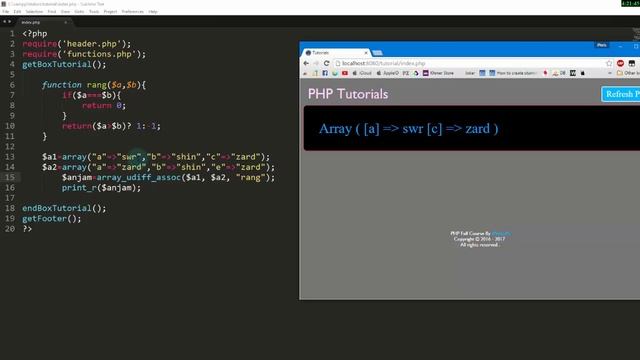Place cursor on require('header.php') line
Image resolution: width=640 pixels, height=360 pixels.
77,44
